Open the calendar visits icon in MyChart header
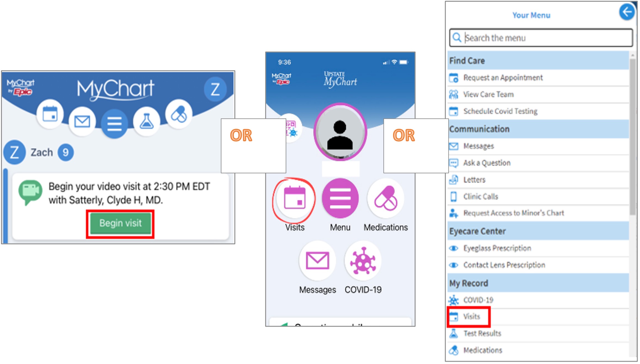Screen dimensions: 640x364 [x=50, y=114]
